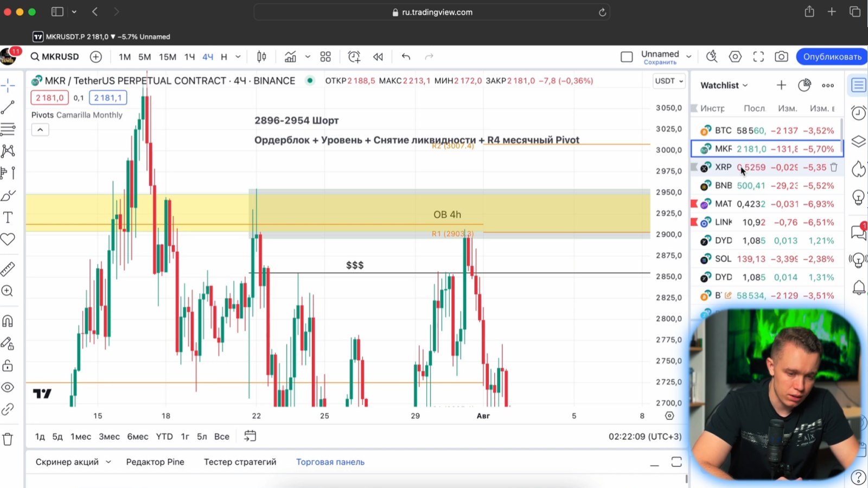Undo the last chart action
The image size is (868, 488).
(x=406, y=57)
